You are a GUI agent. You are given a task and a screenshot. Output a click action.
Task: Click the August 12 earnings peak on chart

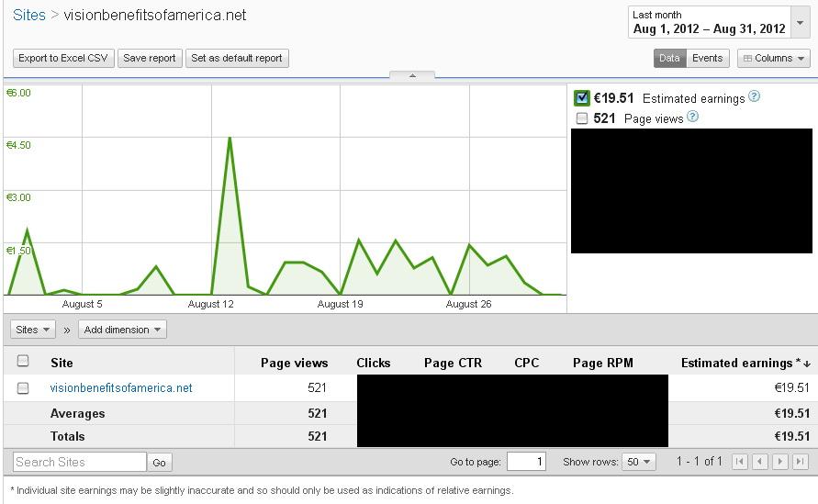tap(230, 139)
